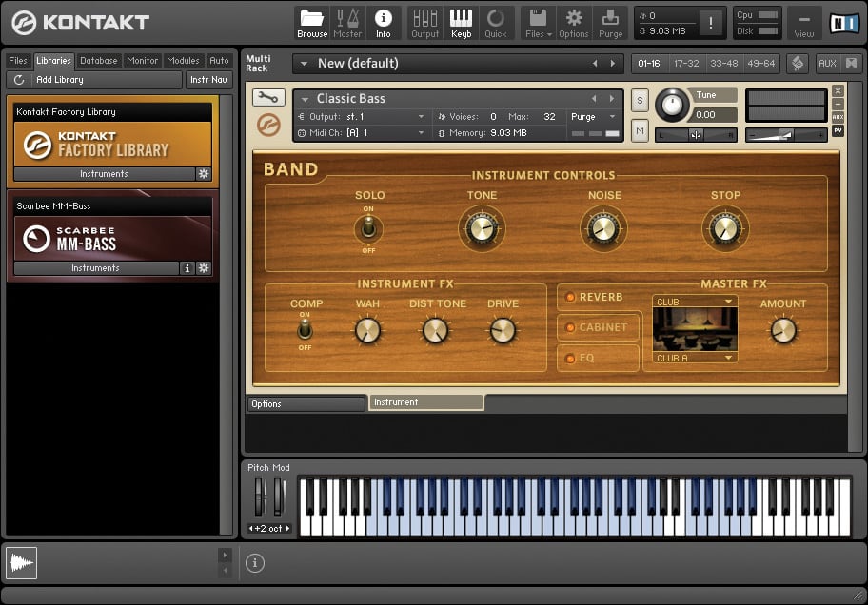Open the global Purge menu
The height and width of the screenshot is (605, 868).
pos(611,23)
